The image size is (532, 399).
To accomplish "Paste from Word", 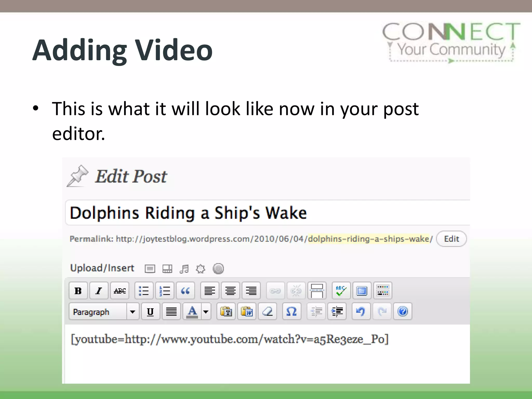I will (247, 311).
